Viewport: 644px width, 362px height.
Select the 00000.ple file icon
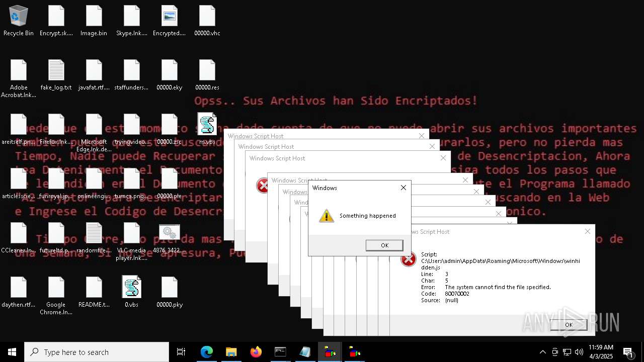point(170,184)
